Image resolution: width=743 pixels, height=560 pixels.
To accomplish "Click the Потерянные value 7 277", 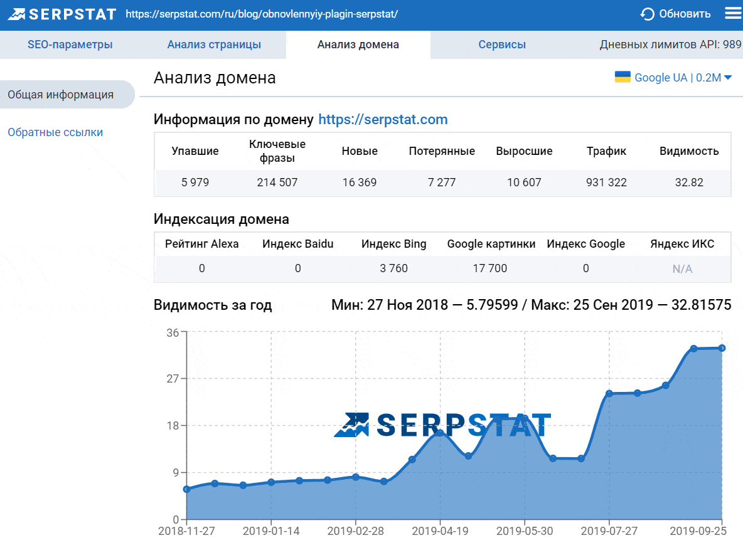I will pyautogui.click(x=442, y=182).
